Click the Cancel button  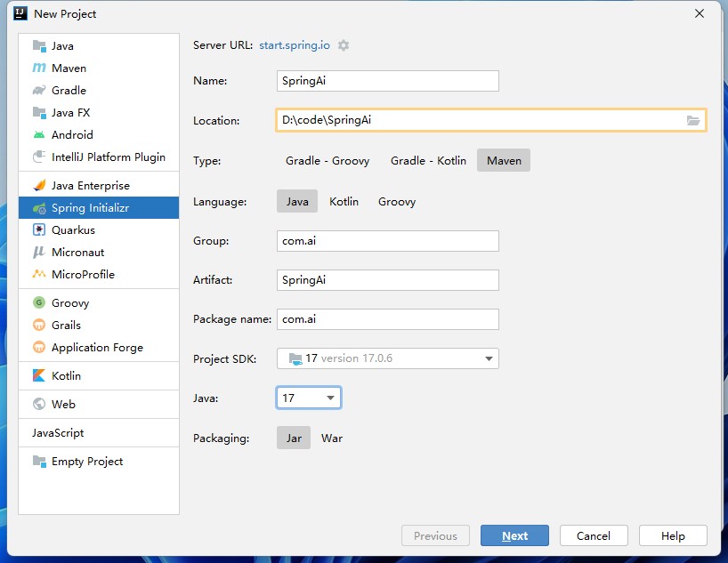594,535
